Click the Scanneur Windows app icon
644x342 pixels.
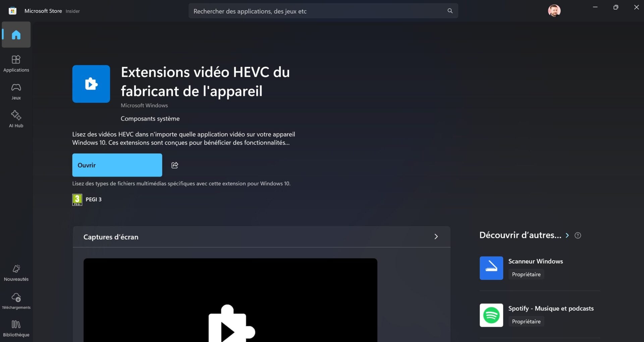[x=491, y=268]
